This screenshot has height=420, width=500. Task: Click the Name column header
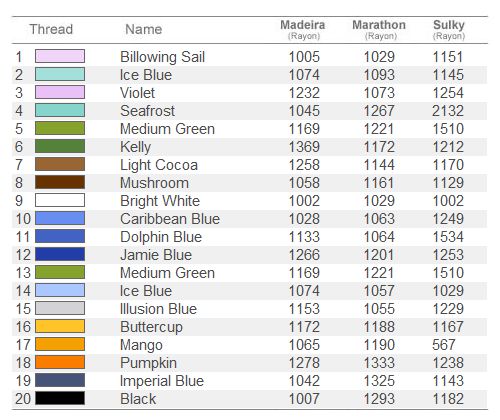click(144, 29)
